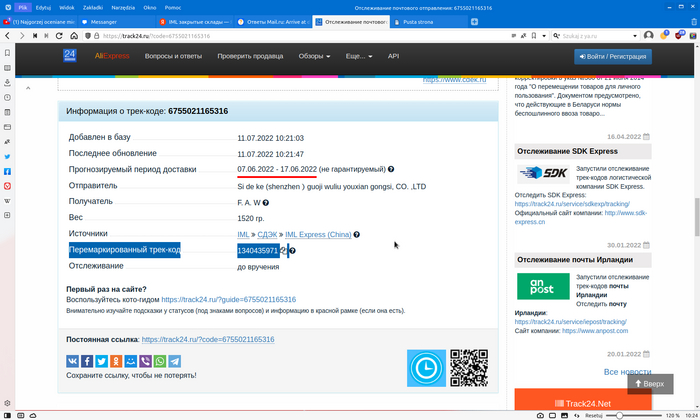
Task: Click the Track24 site logo
Action: [x=70, y=56]
